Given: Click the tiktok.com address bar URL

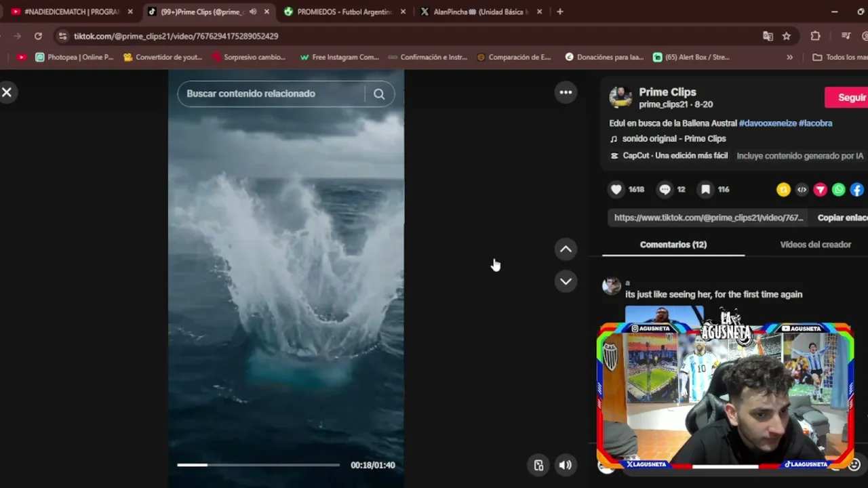Looking at the screenshot, I should point(176,36).
